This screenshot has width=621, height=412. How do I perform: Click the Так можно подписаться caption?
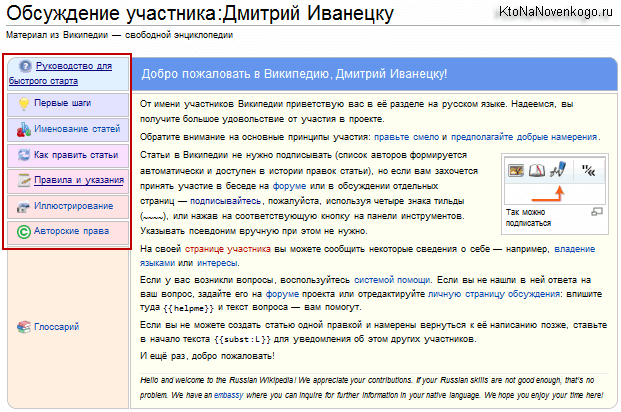528,218
